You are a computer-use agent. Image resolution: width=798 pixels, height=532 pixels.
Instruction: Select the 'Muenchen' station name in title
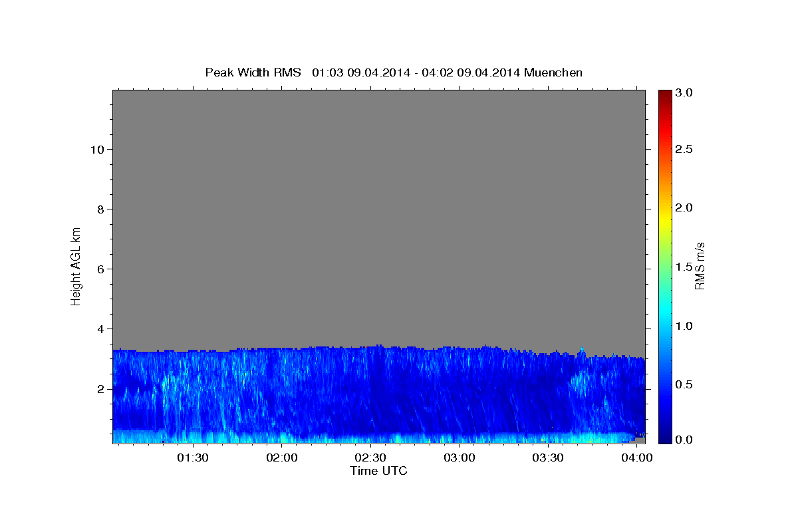[553, 72]
